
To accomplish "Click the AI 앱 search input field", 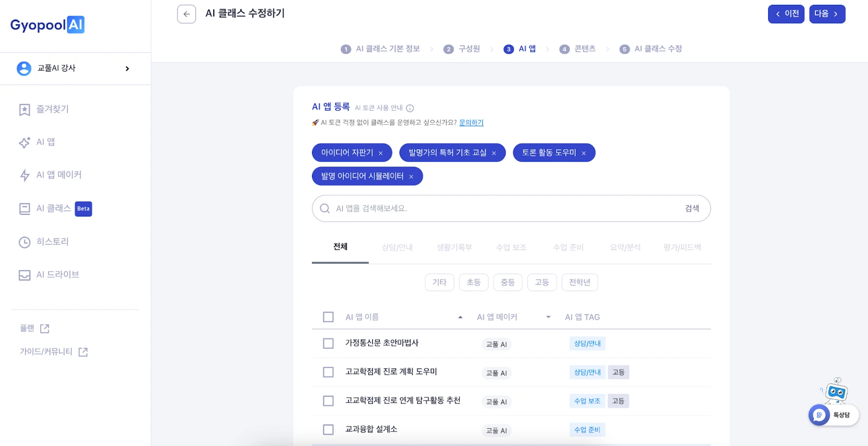I will tap(505, 208).
